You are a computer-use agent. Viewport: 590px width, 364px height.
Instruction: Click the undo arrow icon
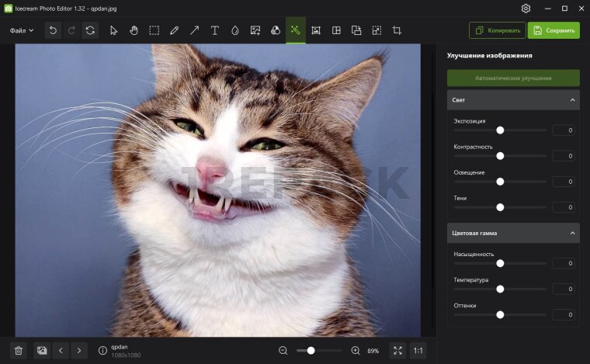click(x=53, y=30)
